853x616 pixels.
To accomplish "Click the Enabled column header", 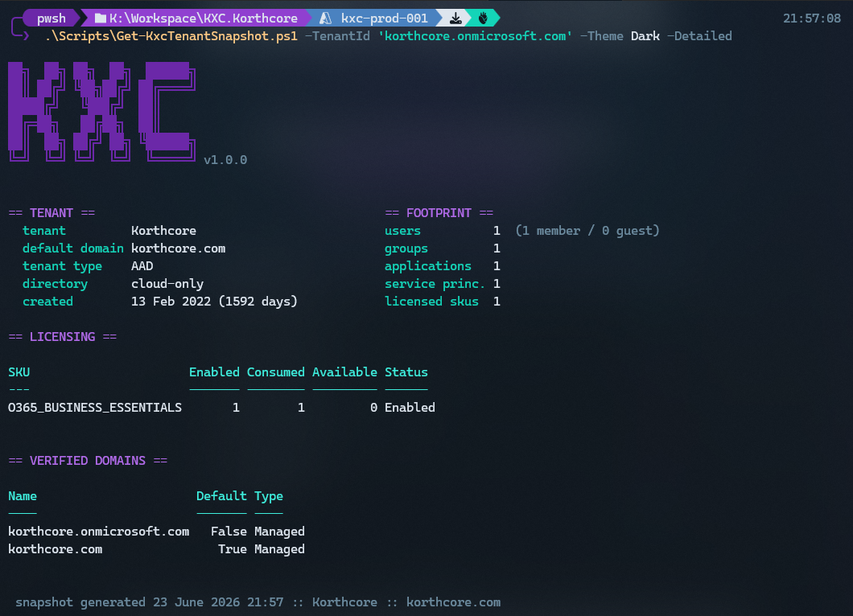I will coord(214,372).
